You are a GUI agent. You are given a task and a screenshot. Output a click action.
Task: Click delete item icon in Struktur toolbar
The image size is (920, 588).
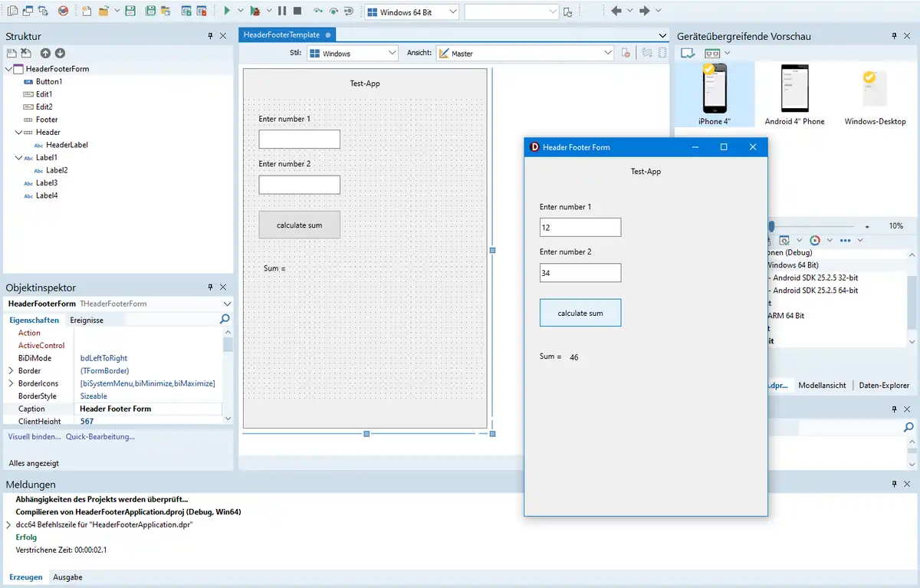[25, 53]
